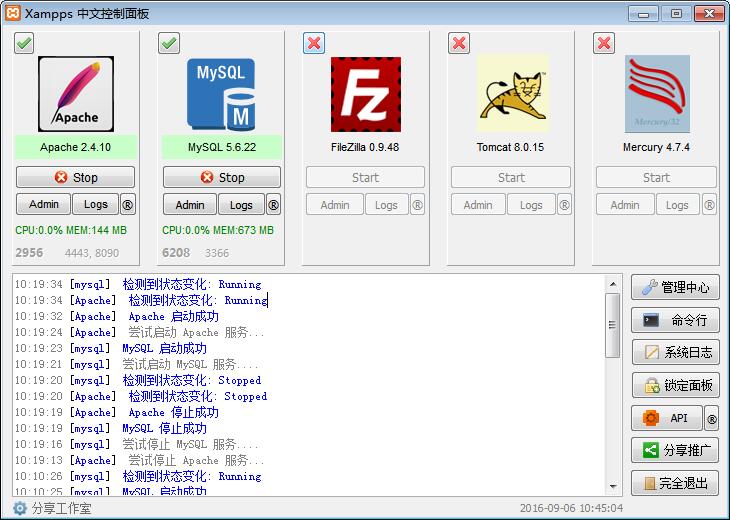Screen dimensions: 730x520
Task: Click 锁定面板 lock panel button
Action: (x=676, y=385)
